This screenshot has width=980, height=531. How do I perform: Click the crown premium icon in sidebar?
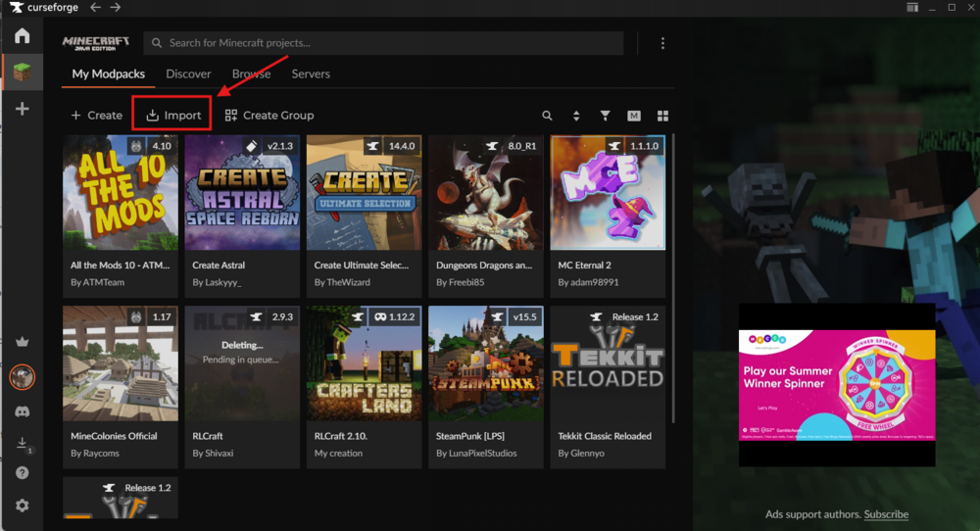point(22,343)
